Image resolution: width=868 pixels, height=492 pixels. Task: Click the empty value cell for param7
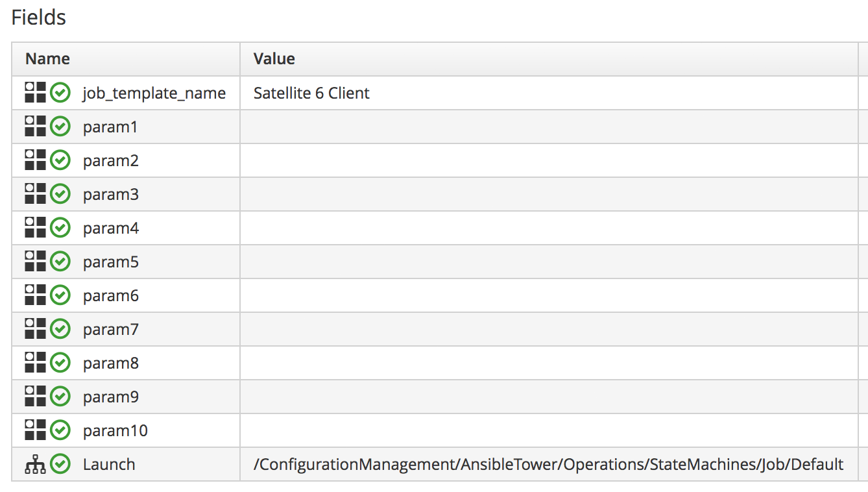click(x=548, y=329)
